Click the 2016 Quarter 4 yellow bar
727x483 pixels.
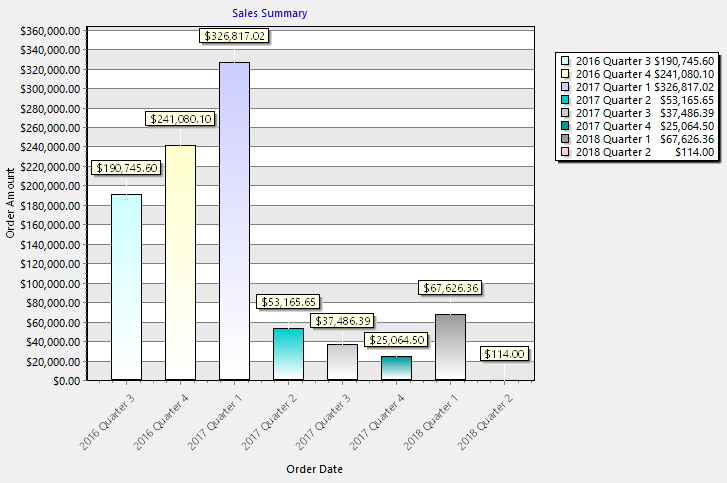pyautogui.click(x=180, y=262)
